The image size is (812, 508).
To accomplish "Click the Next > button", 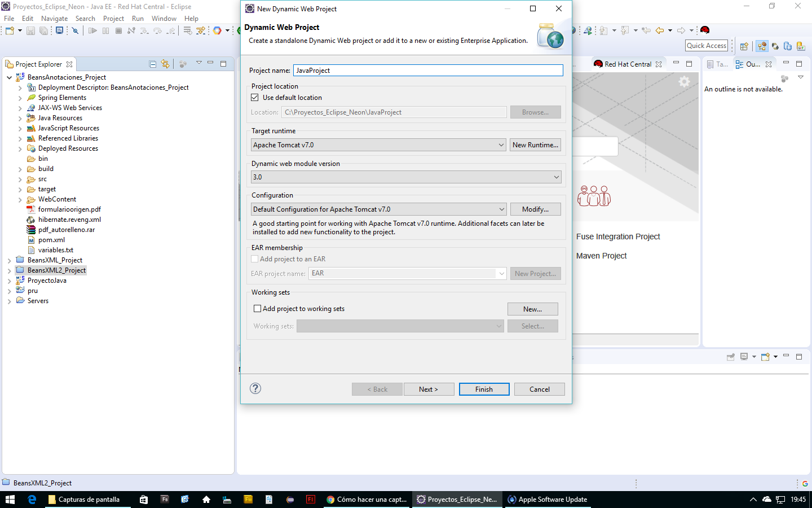I will click(x=429, y=389).
